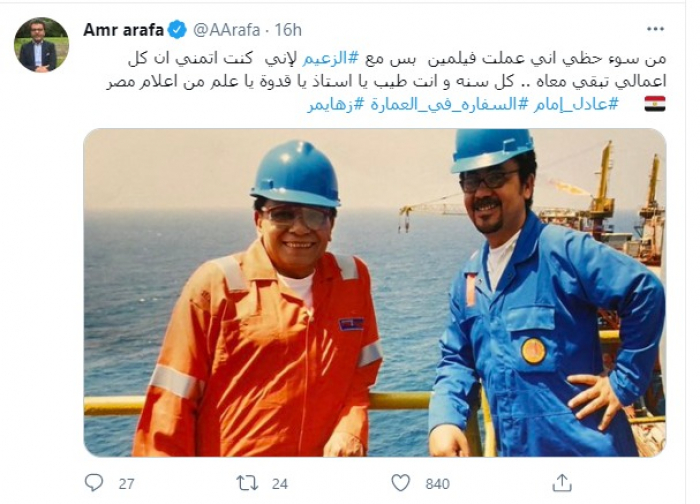Image resolution: width=700 pixels, height=504 pixels.
Task: Click the reply count 27
Action: [x=126, y=484]
